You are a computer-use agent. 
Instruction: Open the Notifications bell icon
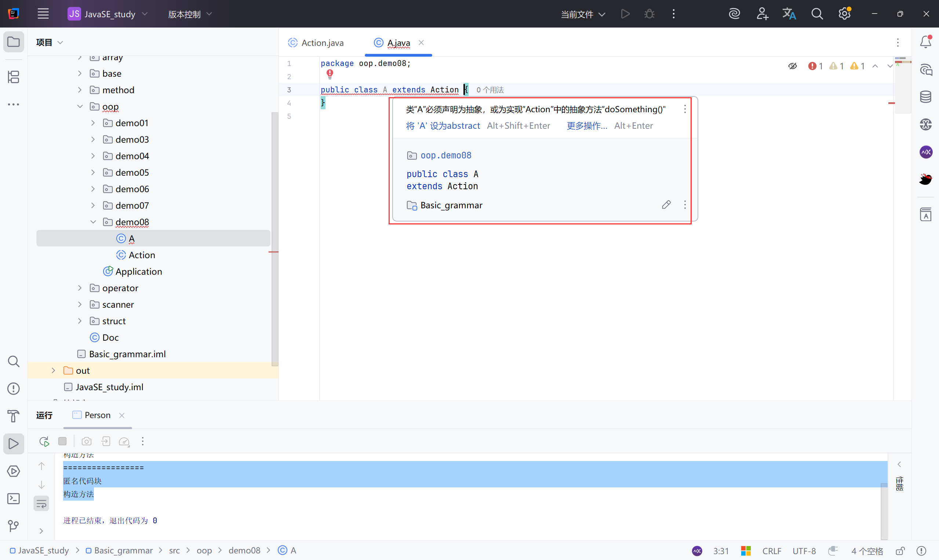(925, 42)
